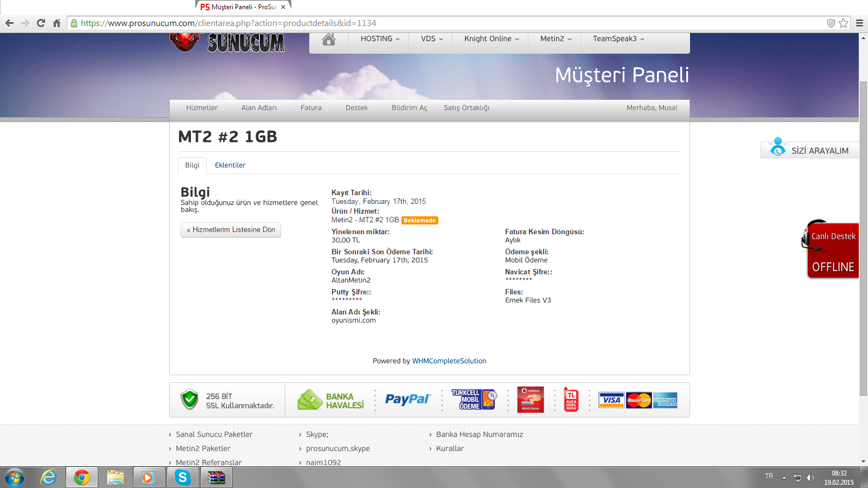Expand the TeamSpeak3 dropdown menu
The width and height of the screenshot is (868, 488).
(618, 39)
